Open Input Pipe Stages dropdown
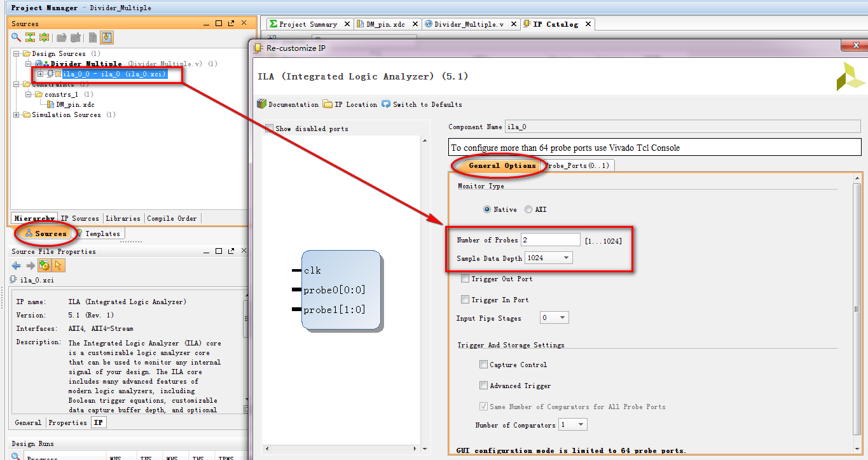The image size is (868, 460). [x=554, y=317]
